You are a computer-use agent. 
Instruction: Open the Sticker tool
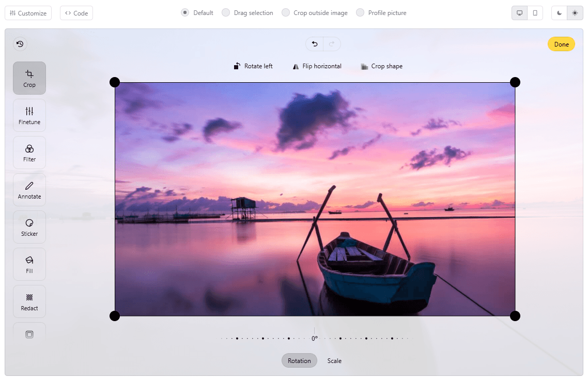pyautogui.click(x=29, y=226)
